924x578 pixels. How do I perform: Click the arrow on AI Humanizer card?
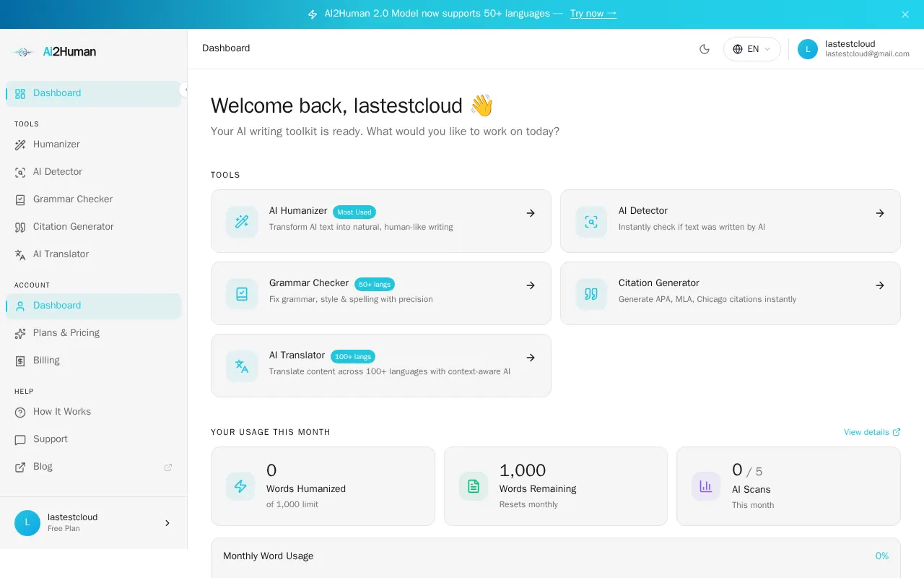click(531, 213)
